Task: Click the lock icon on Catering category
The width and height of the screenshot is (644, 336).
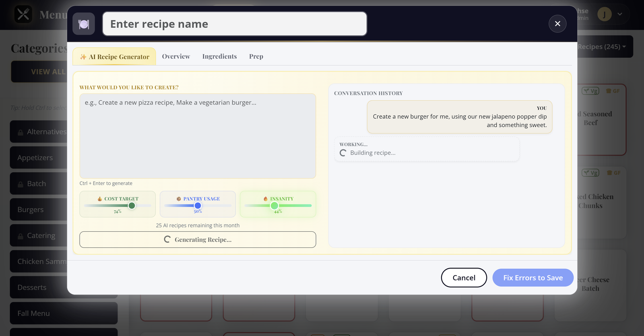Action: (21, 236)
